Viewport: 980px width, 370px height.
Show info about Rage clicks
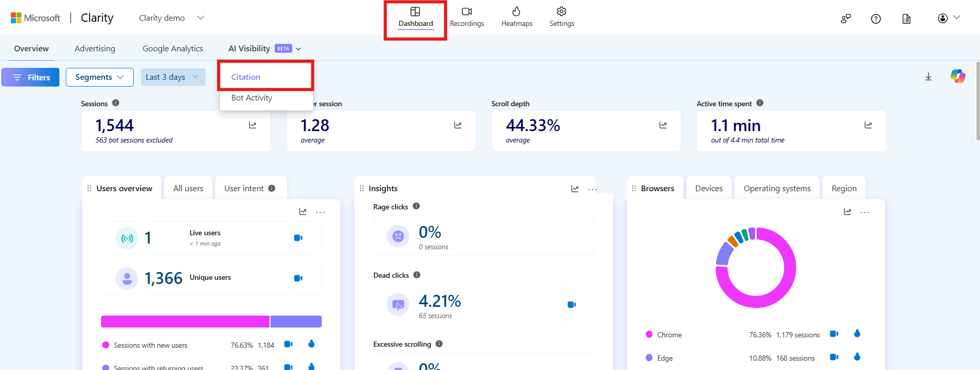[416, 206]
